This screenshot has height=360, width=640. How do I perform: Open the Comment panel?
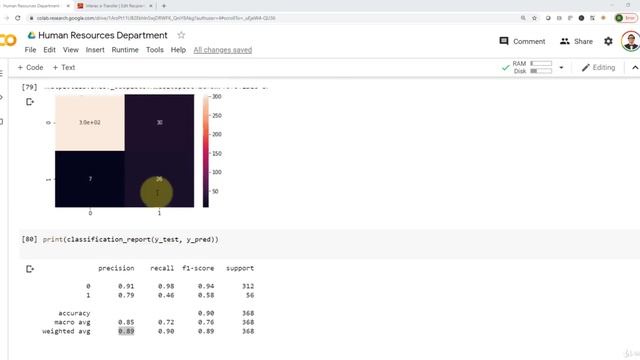click(522, 41)
